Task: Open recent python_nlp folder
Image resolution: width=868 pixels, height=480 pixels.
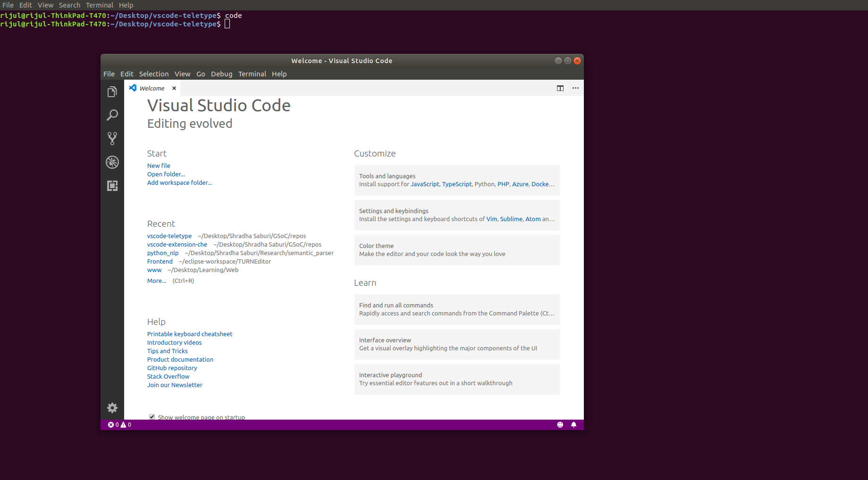Action: (x=163, y=253)
